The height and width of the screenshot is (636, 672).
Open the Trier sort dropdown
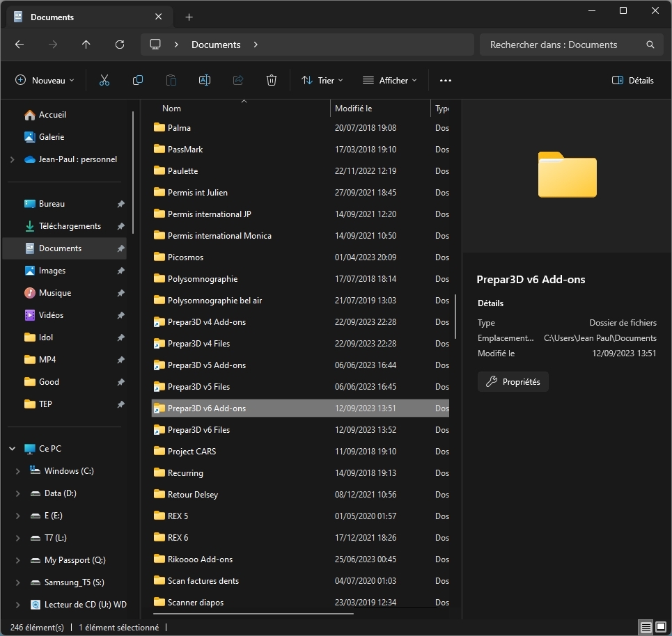(x=322, y=81)
